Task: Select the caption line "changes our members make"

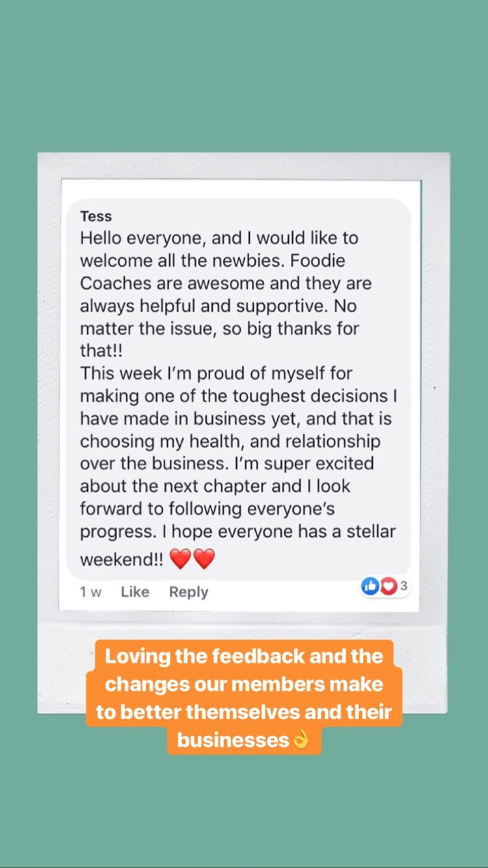Action: [x=244, y=684]
